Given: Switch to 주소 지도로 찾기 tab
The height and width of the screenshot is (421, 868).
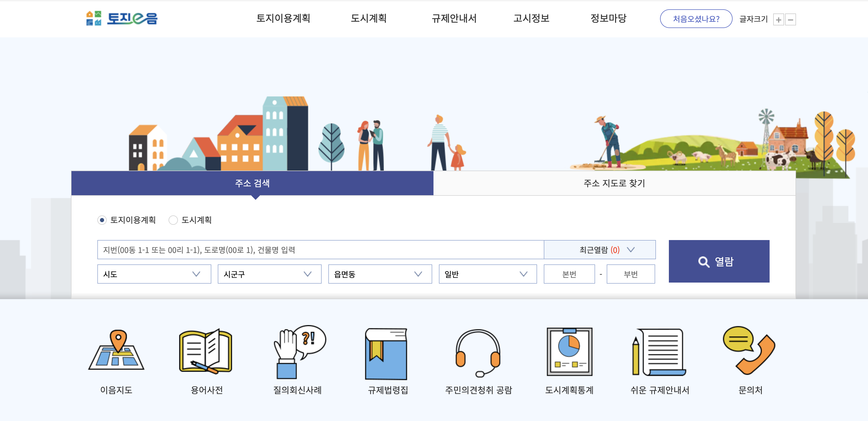Looking at the screenshot, I should [614, 183].
